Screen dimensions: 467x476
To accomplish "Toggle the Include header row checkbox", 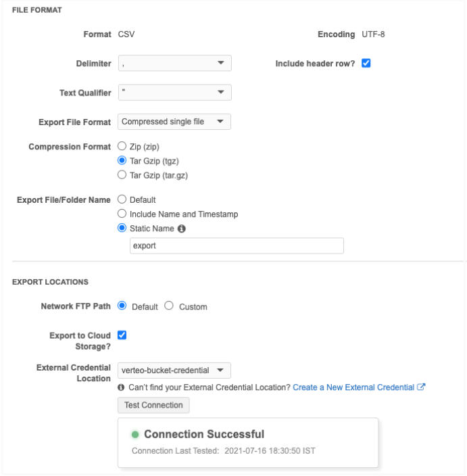I will pyautogui.click(x=366, y=64).
